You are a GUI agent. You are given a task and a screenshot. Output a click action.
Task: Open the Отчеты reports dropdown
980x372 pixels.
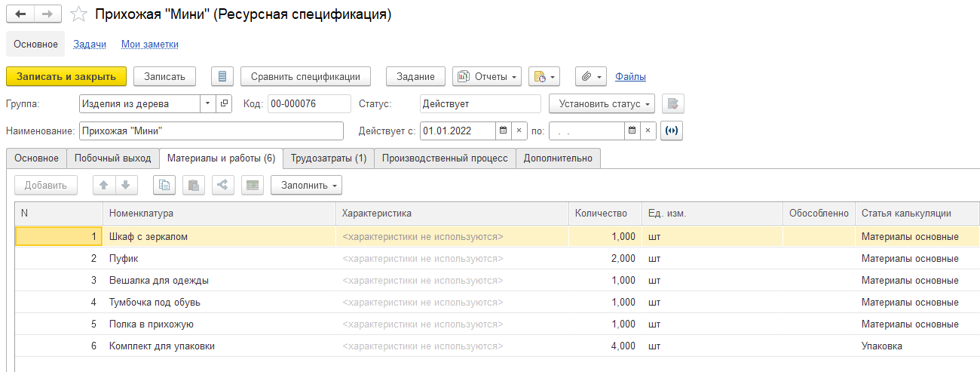[x=487, y=76]
